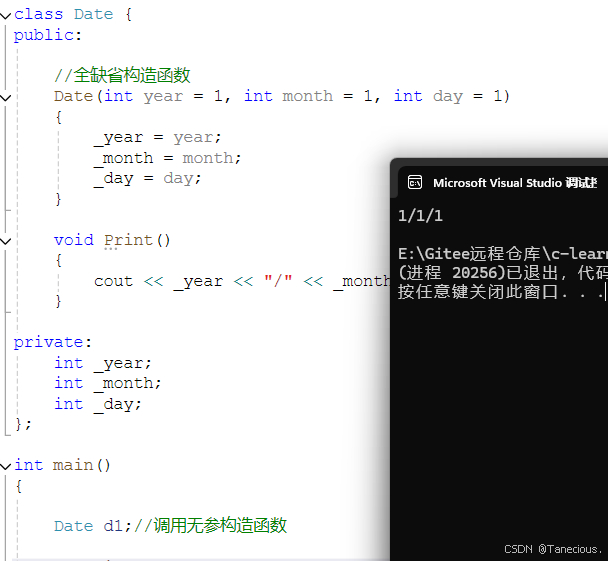Click the 'int _year;' member declaration

[x=103, y=363]
